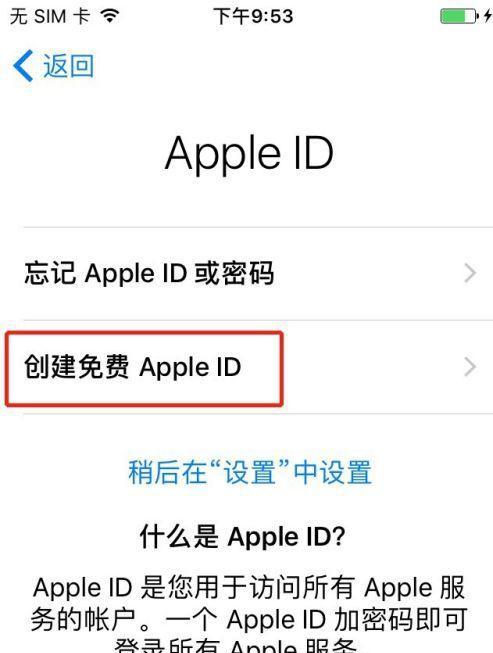Tap blank row area right of red box
493x653 pixels.
tap(373, 367)
